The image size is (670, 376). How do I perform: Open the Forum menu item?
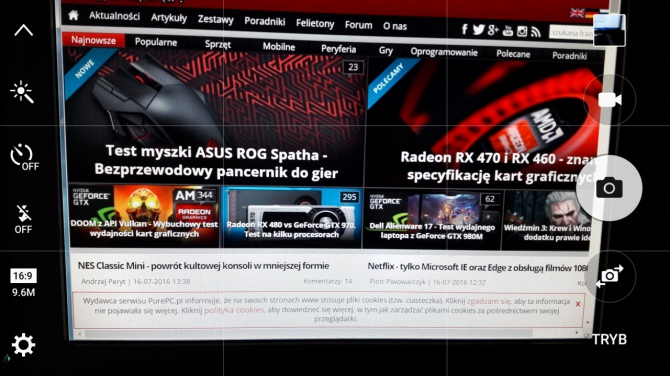click(x=359, y=25)
